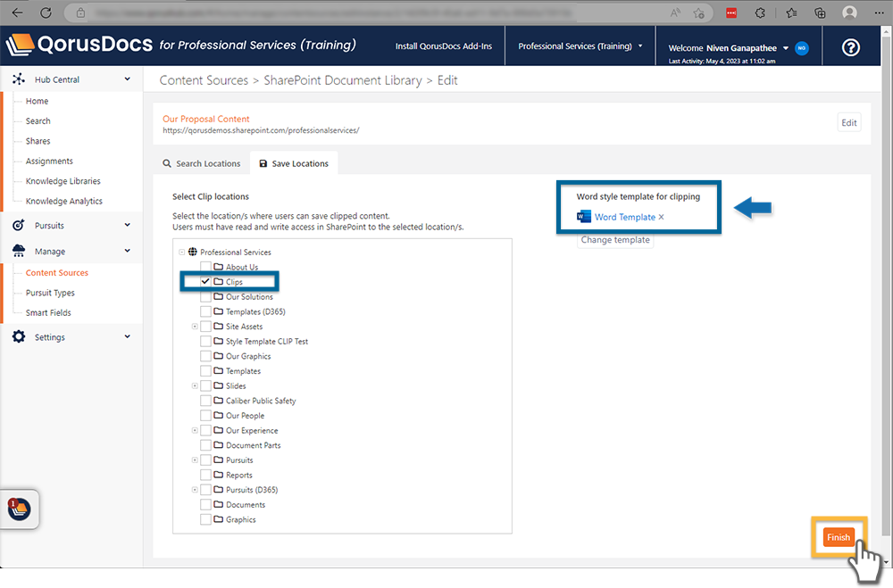This screenshot has height=588, width=893.
Task: Click the padlock site info icon
Action: (x=81, y=12)
